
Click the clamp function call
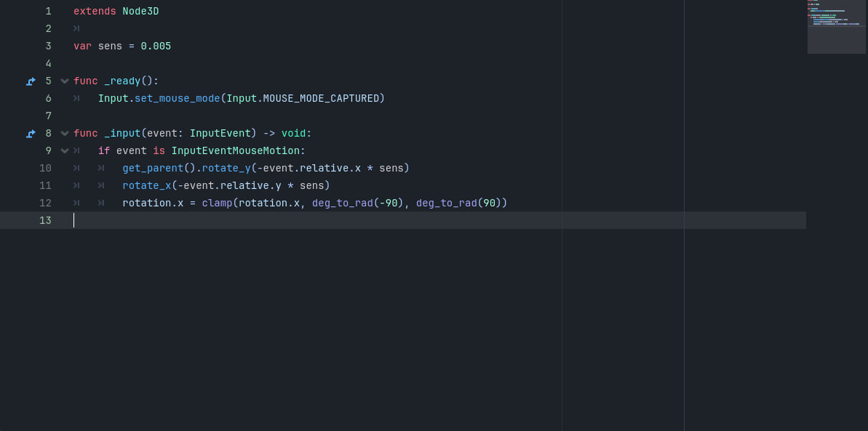pyautogui.click(x=217, y=203)
